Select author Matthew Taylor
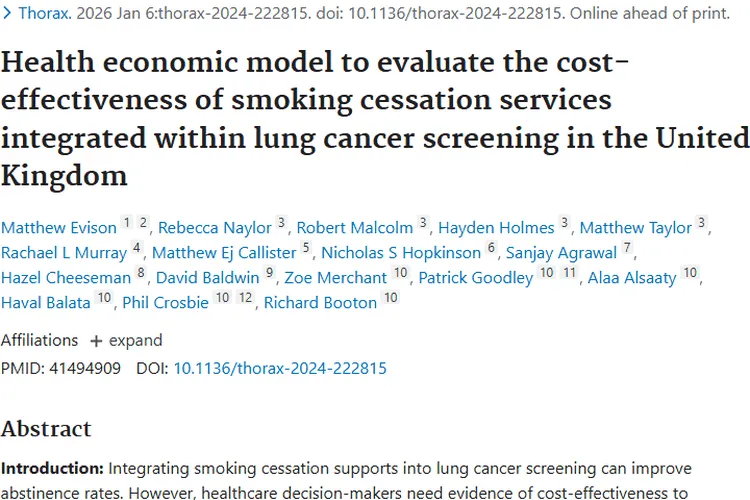The width and height of the screenshot is (750, 500). pos(636,227)
